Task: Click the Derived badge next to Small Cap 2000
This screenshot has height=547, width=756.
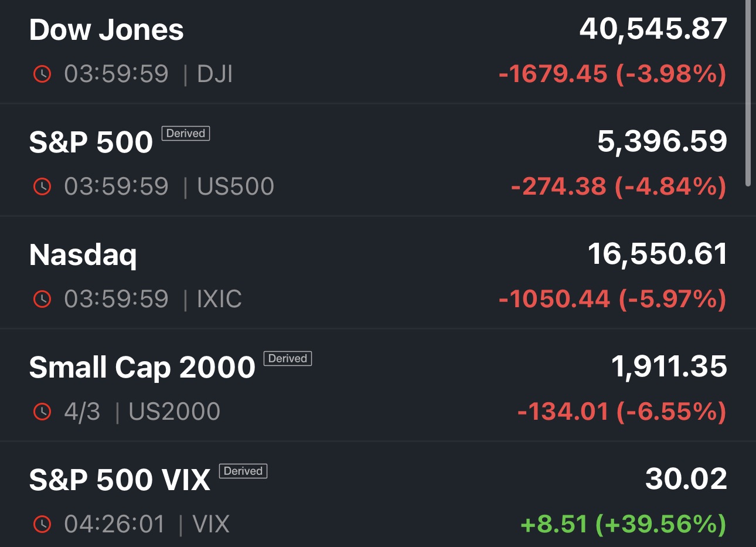Action: tap(287, 359)
